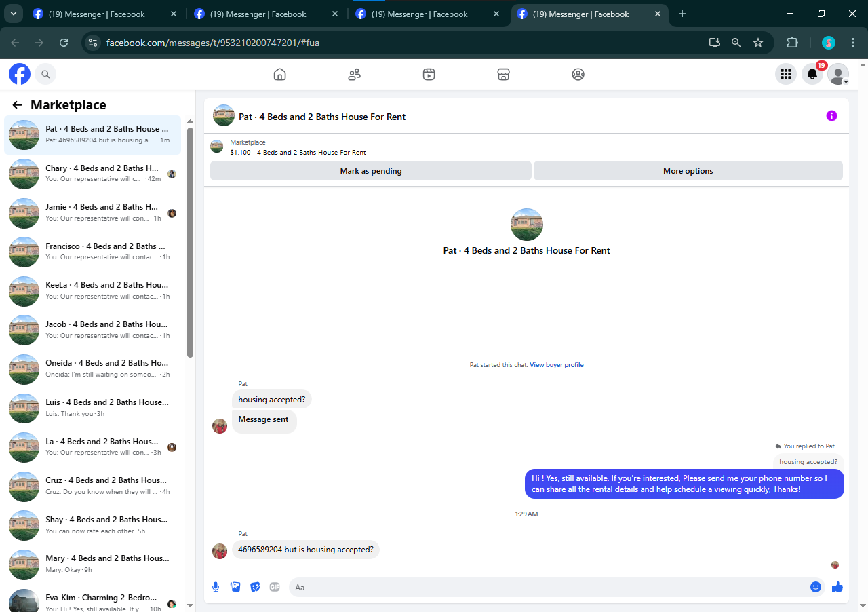Open the emoji picker smiley icon
The width and height of the screenshot is (868, 612).
(x=816, y=587)
